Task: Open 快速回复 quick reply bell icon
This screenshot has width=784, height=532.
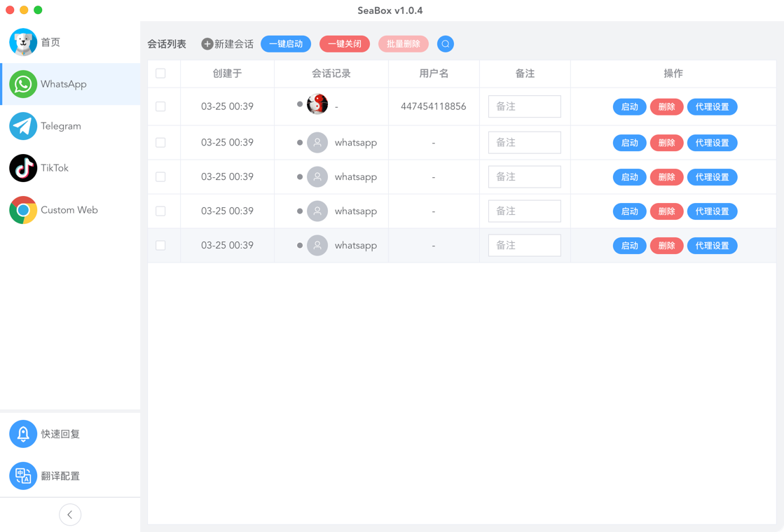Action: coord(23,433)
